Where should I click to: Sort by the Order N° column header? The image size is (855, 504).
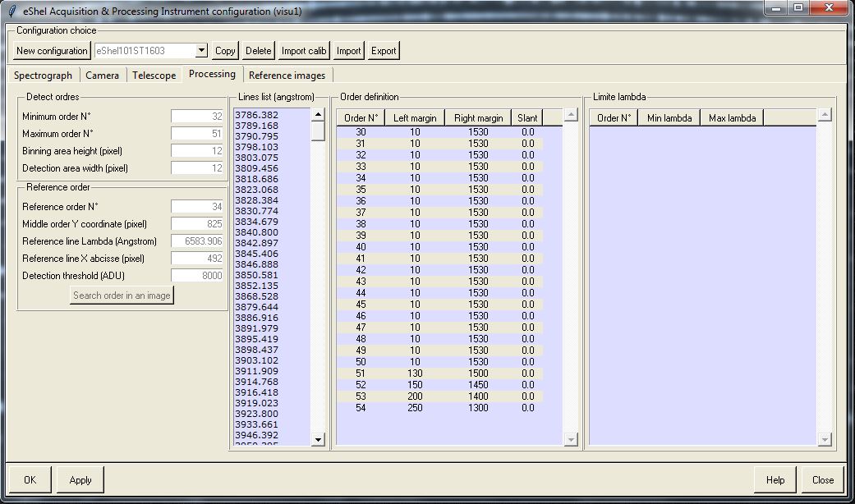pos(361,117)
